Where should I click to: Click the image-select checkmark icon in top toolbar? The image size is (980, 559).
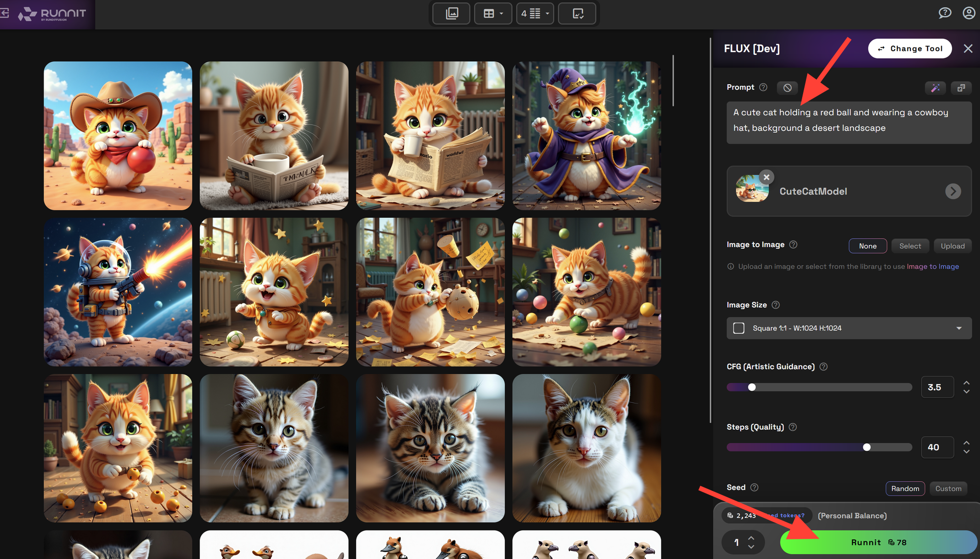[577, 13]
